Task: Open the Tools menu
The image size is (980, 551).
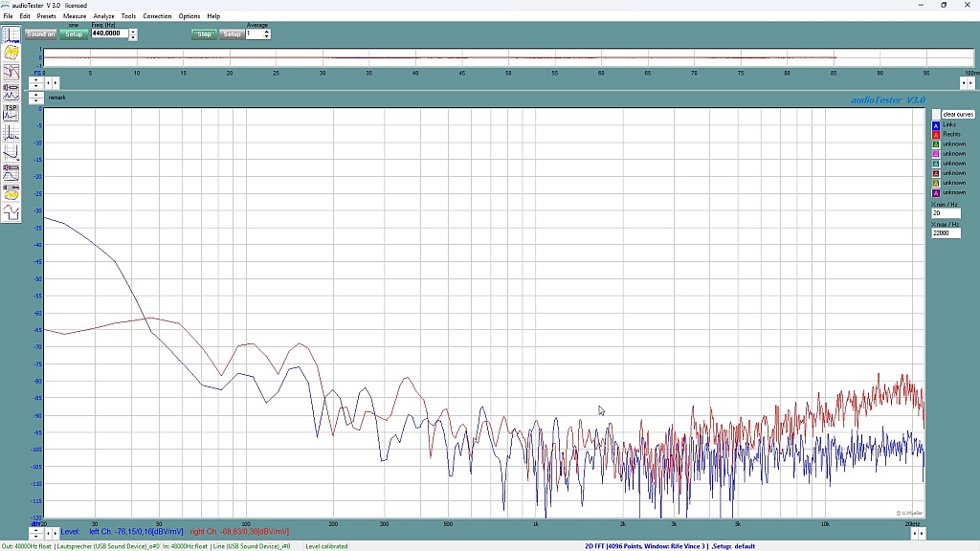Action: [129, 16]
